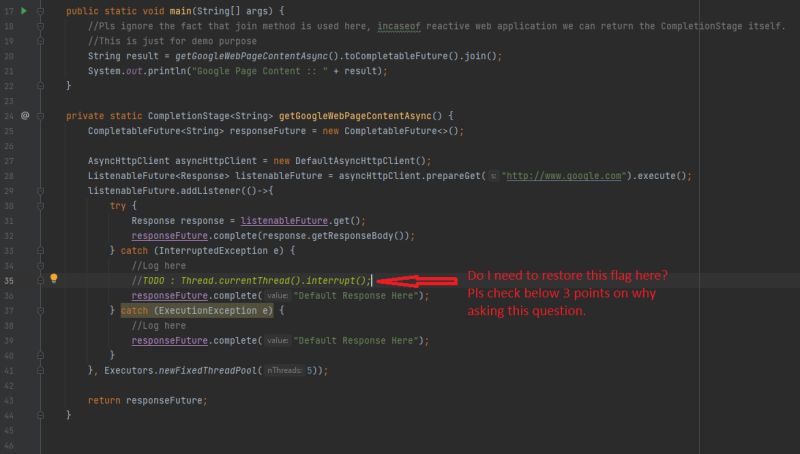Click "getGoogleWebPageContentAsync" call on line 20
Viewport: 800px width, 454px height.
(252, 56)
